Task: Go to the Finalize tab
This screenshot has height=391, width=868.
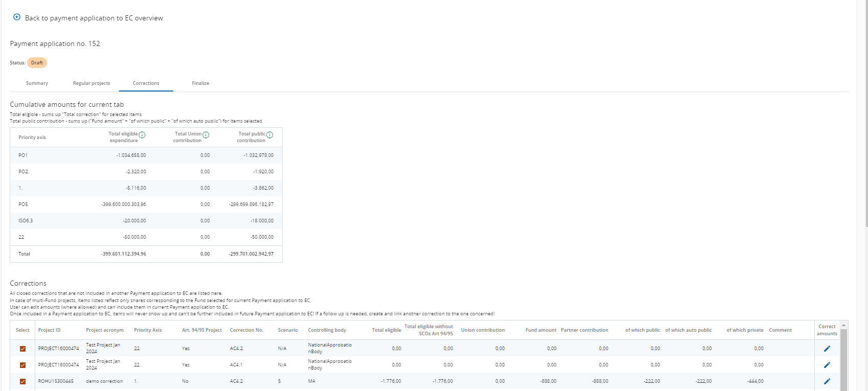Action: pyautogui.click(x=200, y=83)
